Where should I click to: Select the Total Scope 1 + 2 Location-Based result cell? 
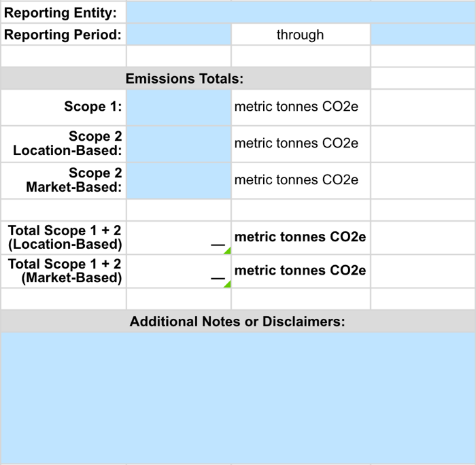click(x=179, y=238)
